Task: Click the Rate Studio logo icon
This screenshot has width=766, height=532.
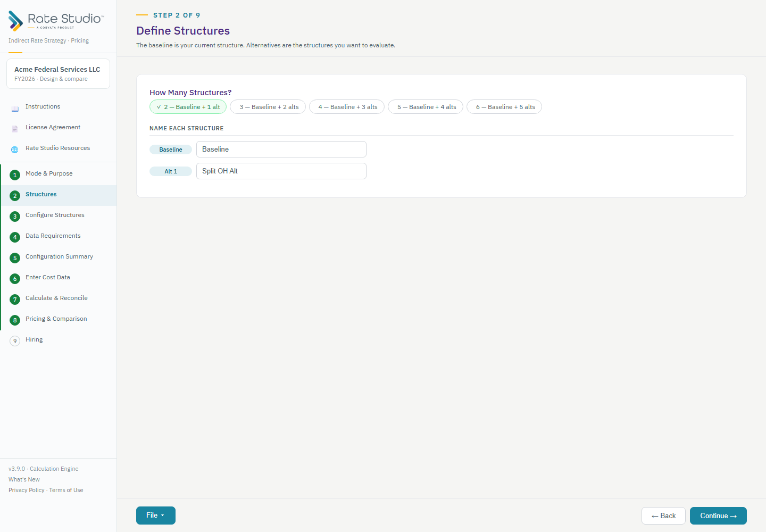Action: click(15, 21)
